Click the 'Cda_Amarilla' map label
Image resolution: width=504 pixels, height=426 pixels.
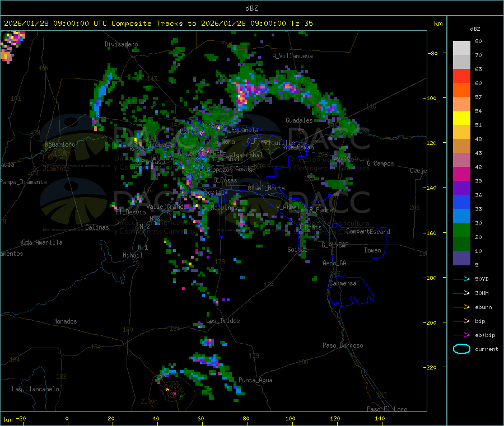click(x=42, y=242)
